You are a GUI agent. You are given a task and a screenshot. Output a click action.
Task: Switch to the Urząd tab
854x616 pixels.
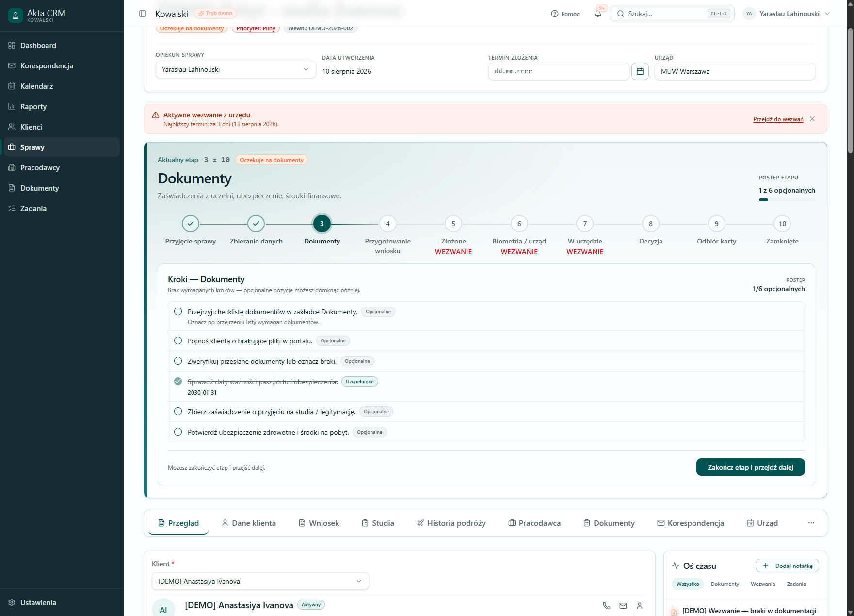[762, 523]
